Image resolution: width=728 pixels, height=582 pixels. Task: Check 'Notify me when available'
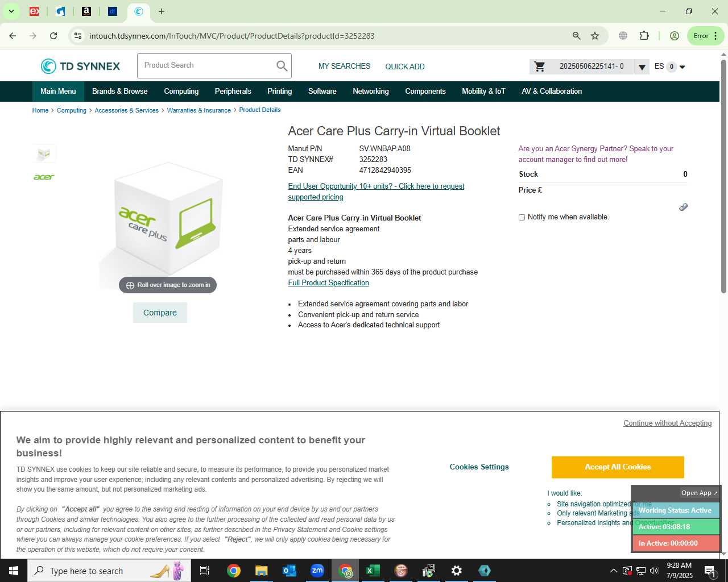pyautogui.click(x=522, y=217)
